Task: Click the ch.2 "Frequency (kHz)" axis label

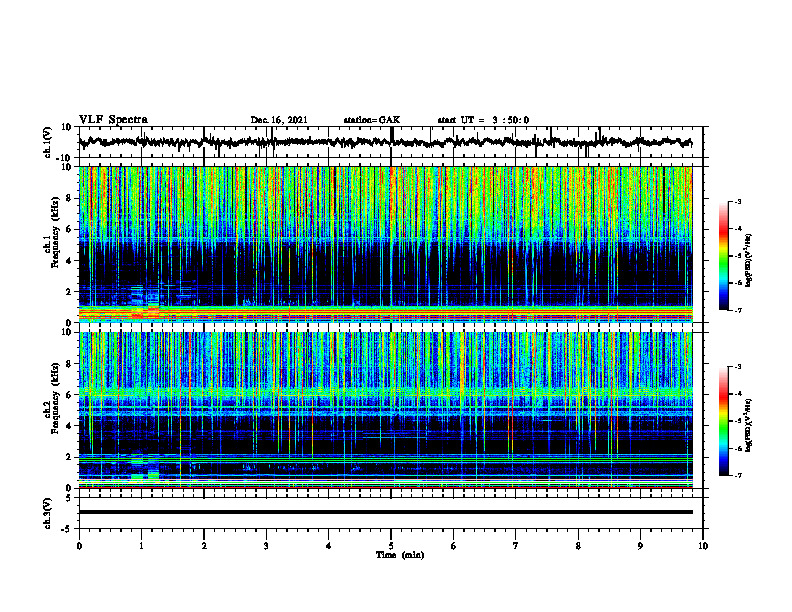Action: click(x=55, y=398)
